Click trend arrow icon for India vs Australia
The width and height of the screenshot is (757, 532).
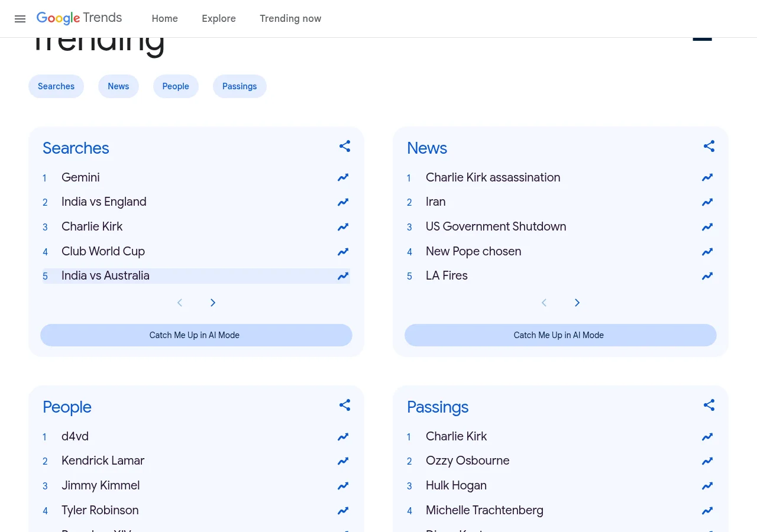tap(343, 276)
